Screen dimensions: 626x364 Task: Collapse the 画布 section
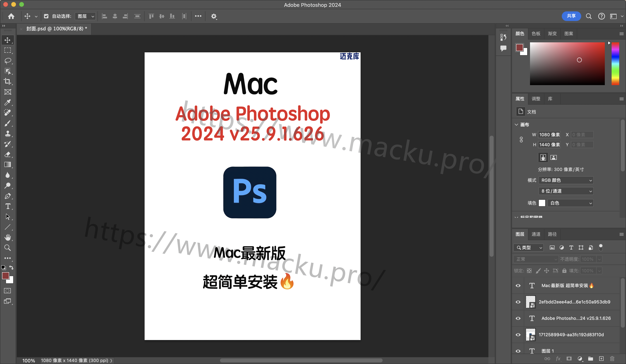coord(516,124)
